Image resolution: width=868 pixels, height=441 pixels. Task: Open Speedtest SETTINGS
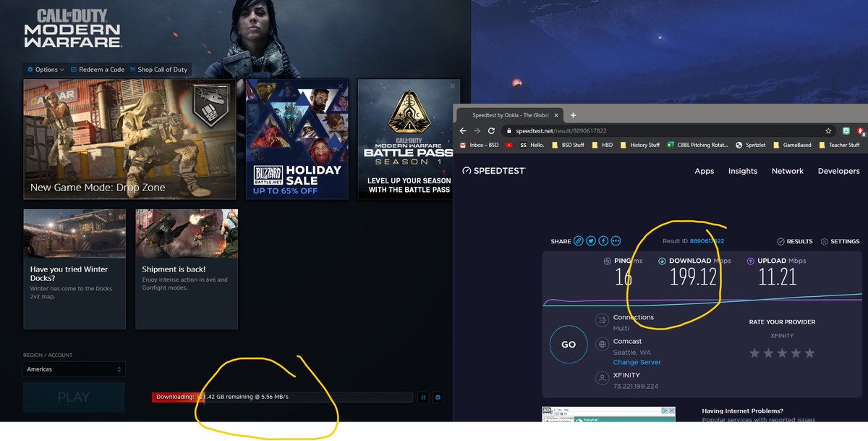(840, 241)
